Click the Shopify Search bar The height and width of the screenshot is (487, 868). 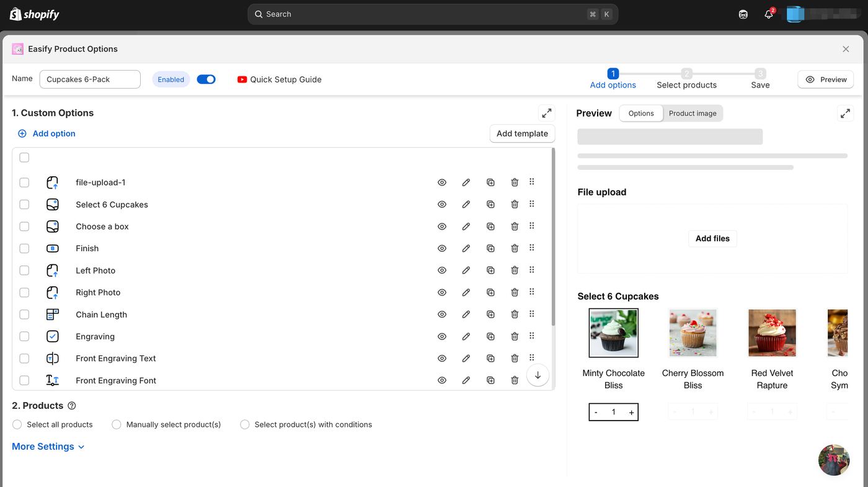433,14
